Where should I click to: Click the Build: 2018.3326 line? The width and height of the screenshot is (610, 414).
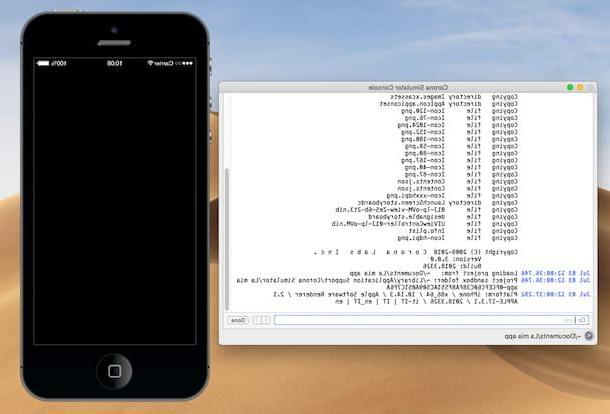[x=452, y=266]
